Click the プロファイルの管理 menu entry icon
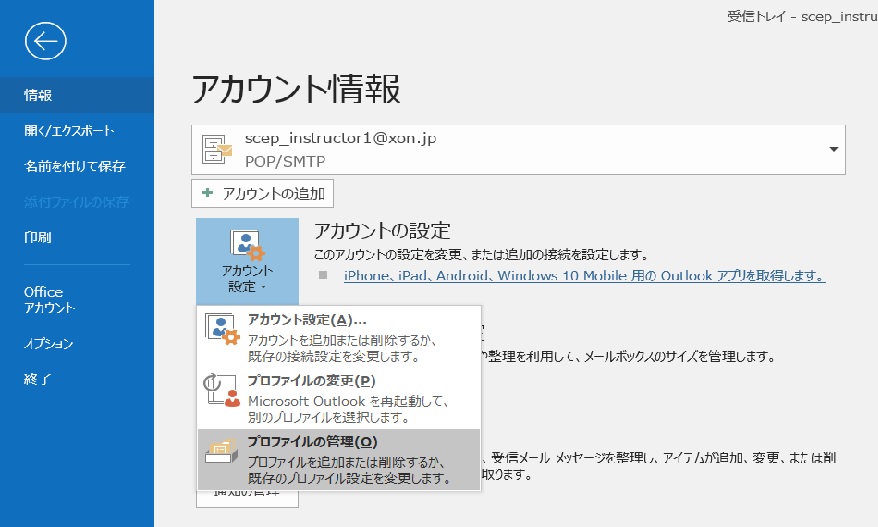The image size is (878, 527). (x=221, y=455)
